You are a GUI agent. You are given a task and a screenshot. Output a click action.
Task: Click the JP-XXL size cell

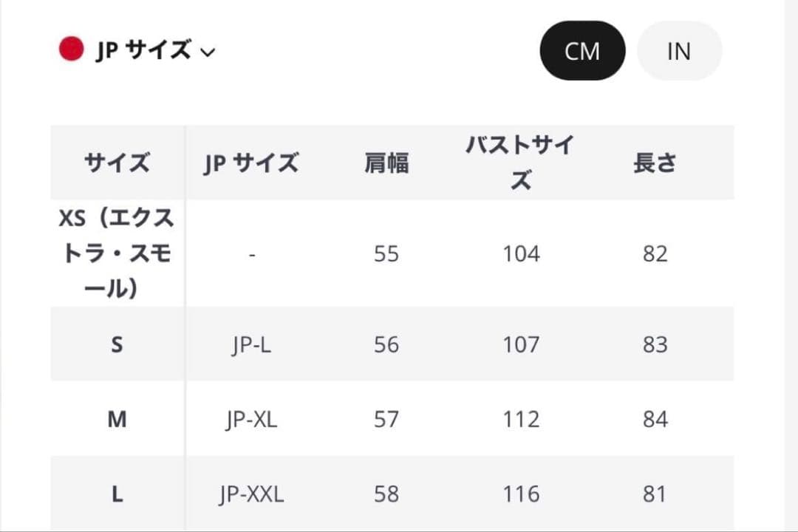[x=252, y=493]
